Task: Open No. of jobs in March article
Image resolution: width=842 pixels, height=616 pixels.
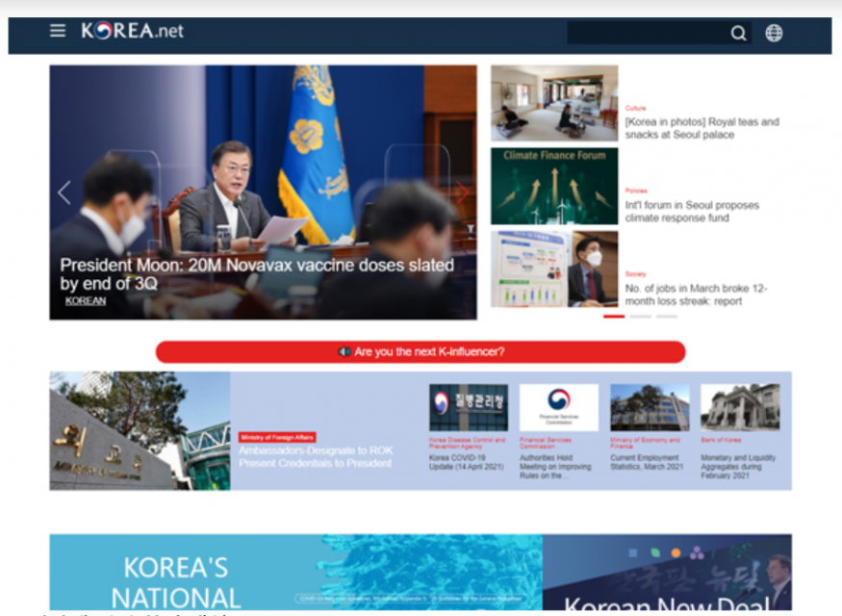Action: point(696,295)
